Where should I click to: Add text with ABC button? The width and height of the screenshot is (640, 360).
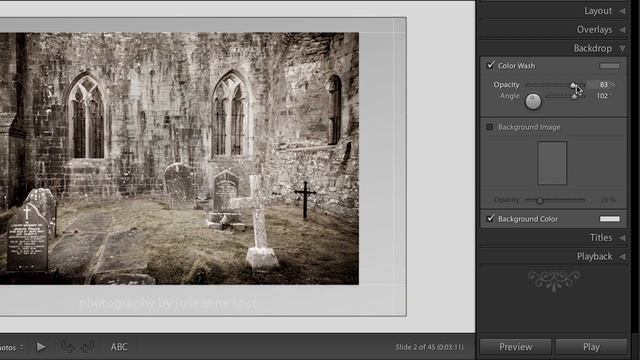[119, 347]
